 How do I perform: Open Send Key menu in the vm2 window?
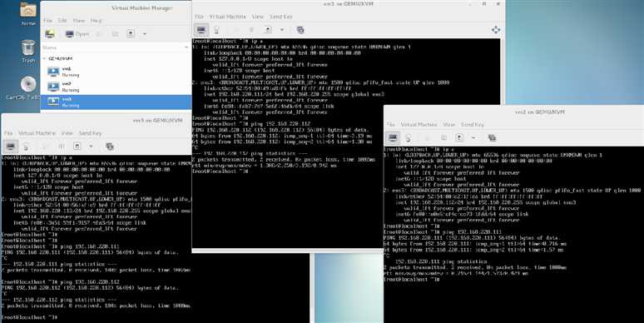pyautogui.click(x=473, y=124)
